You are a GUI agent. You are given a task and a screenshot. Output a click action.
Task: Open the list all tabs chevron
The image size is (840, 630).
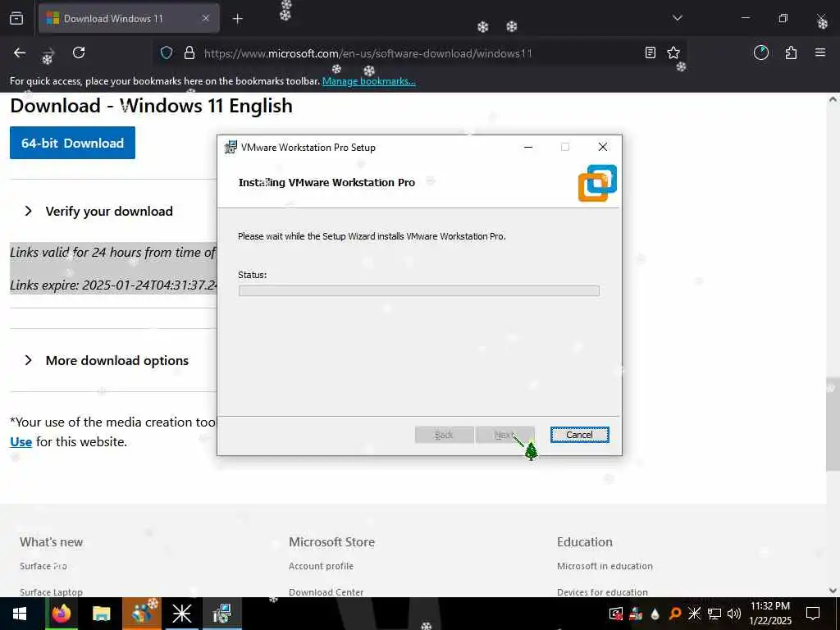pos(677,18)
